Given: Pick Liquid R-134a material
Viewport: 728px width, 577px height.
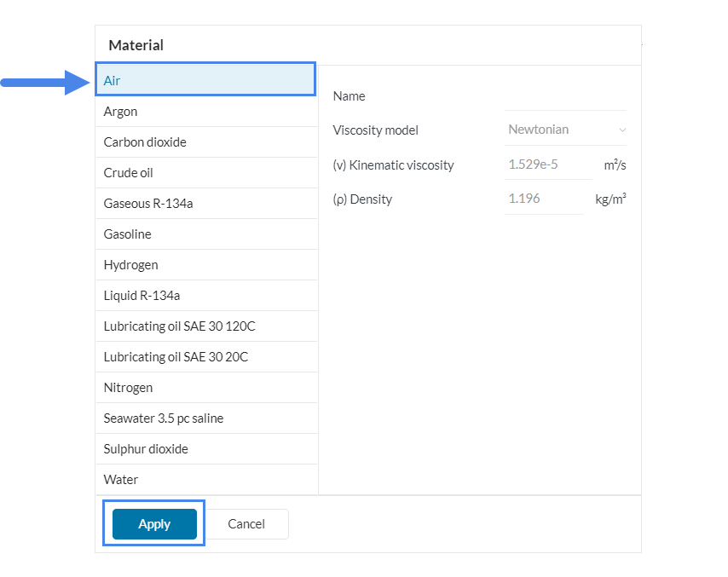Looking at the screenshot, I should click(205, 296).
